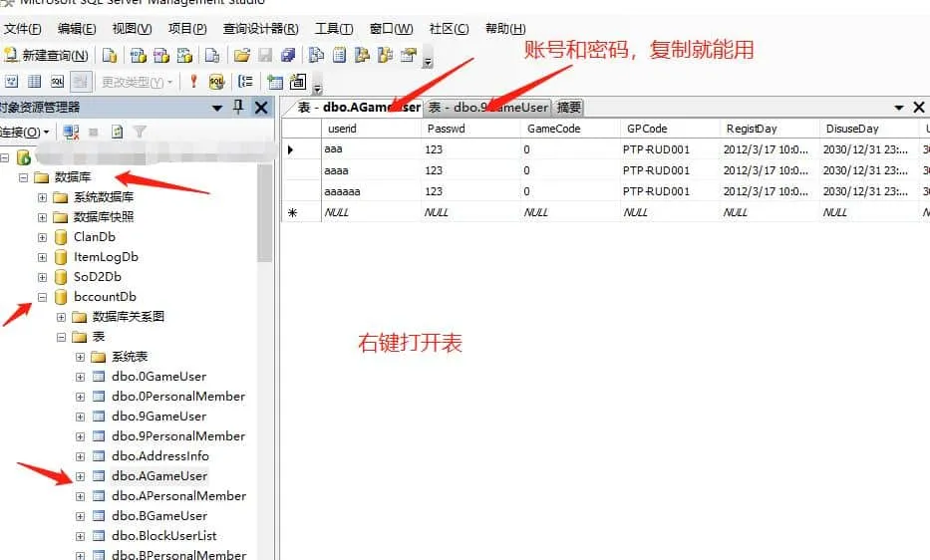Screen dimensions: 930x560
Task: Select the dbo.BlockUserList table
Action: point(164,536)
